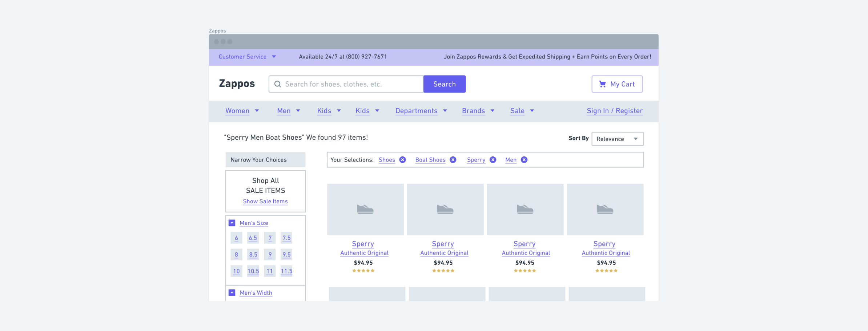Collapse the Men's Size filter section
This screenshot has width=868, height=331.
(x=232, y=223)
